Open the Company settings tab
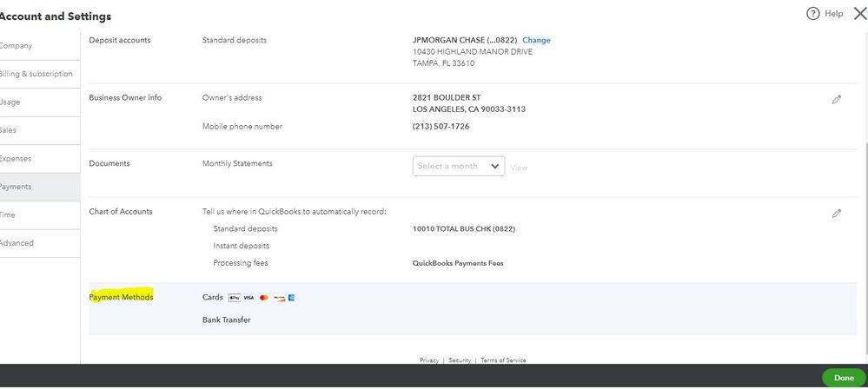The width and height of the screenshot is (868, 389). [x=40, y=46]
